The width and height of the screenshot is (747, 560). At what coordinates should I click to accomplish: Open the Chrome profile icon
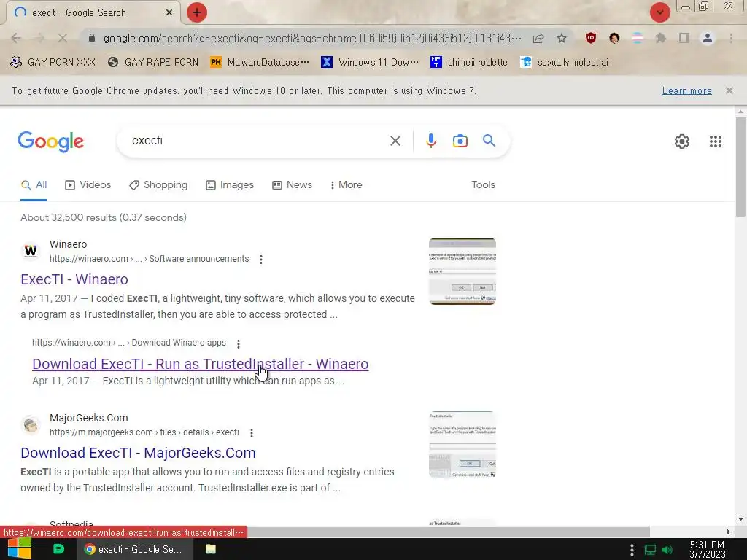coord(708,38)
